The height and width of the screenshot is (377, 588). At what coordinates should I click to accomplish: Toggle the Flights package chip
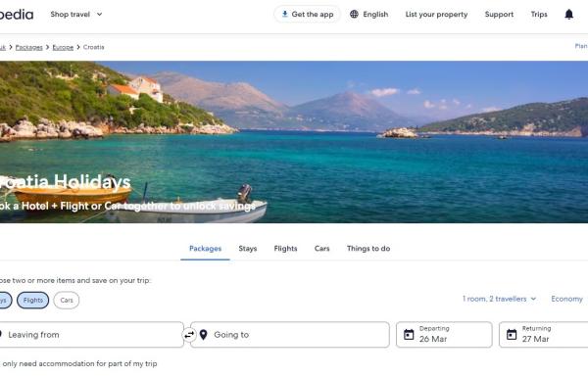(33, 301)
